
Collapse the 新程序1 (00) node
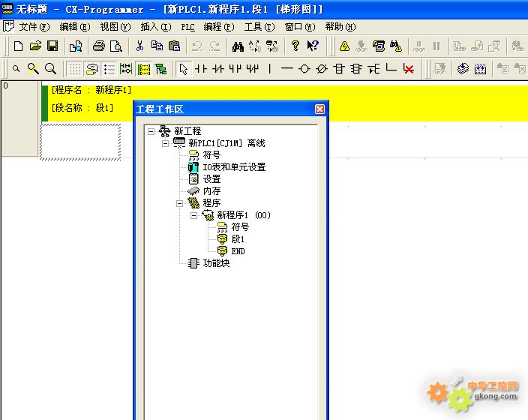click(x=193, y=215)
